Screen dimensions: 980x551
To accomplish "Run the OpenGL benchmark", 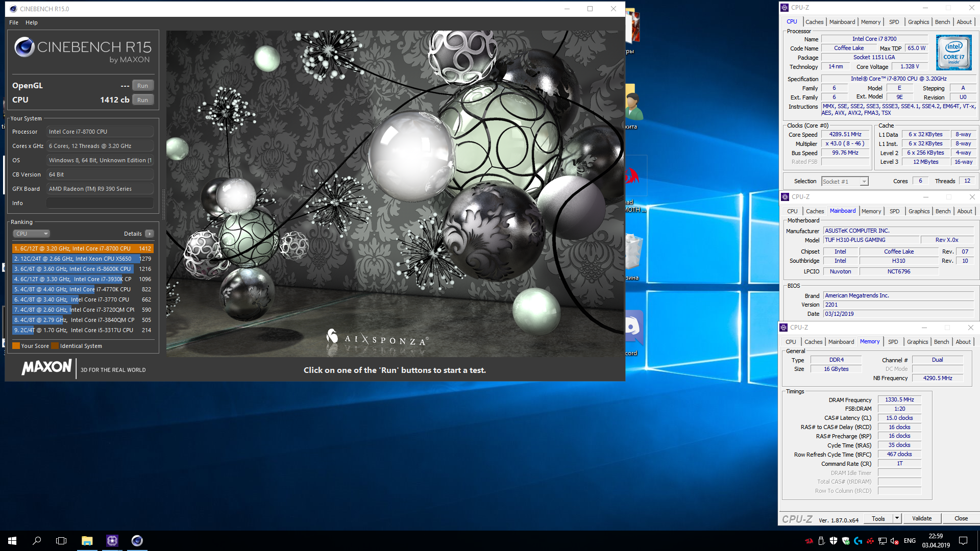I will [x=143, y=86].
